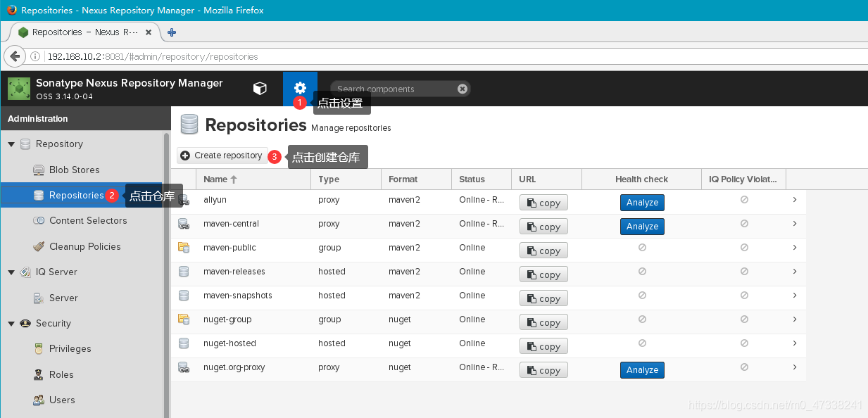Open Content Selectors in sidebar
This screenshot has width=868, height=418.
pyautogui.click(x=88, y=221)
